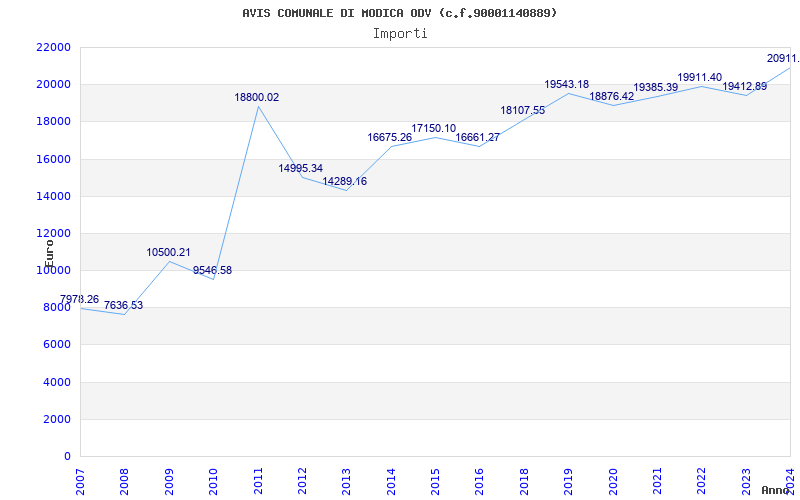Select the y-axis value 12000
800x500 pixels.
tap(53, 234)
